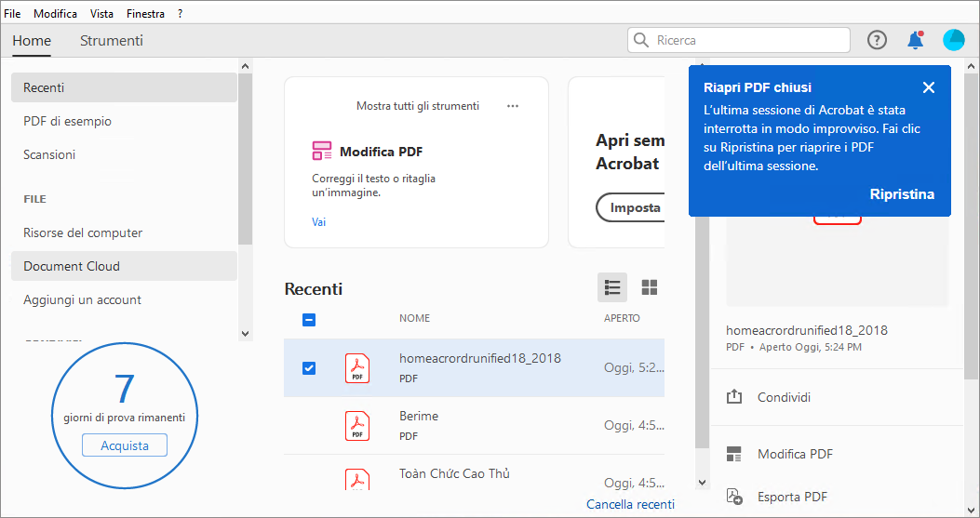Click the file list scroll-down arrow
The width and height of the screenshot is (980, 518).
pos(702,483)
